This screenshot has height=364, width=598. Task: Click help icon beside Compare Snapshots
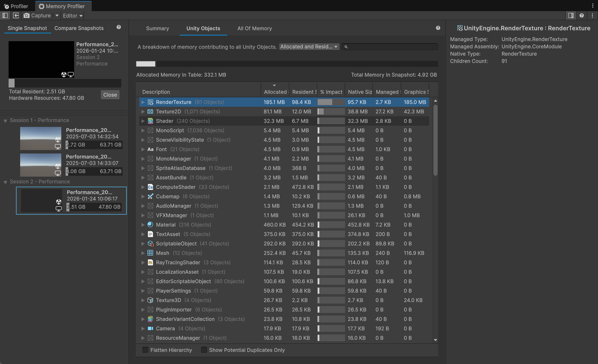coord(119,27)
